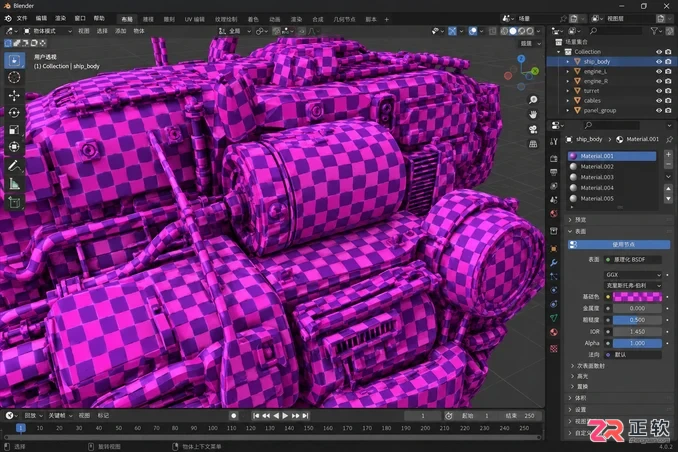Toggle camera view icon in viewport

click(x=533, y=129)
